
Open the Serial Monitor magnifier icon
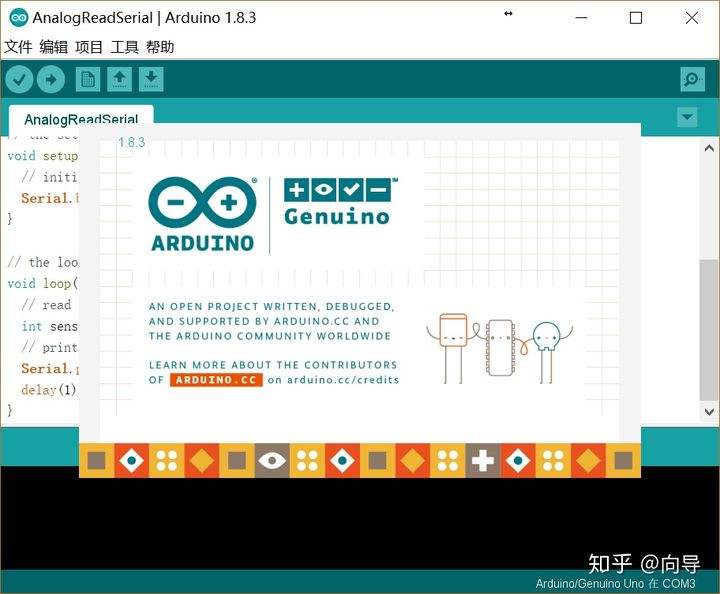pos(692,79)
